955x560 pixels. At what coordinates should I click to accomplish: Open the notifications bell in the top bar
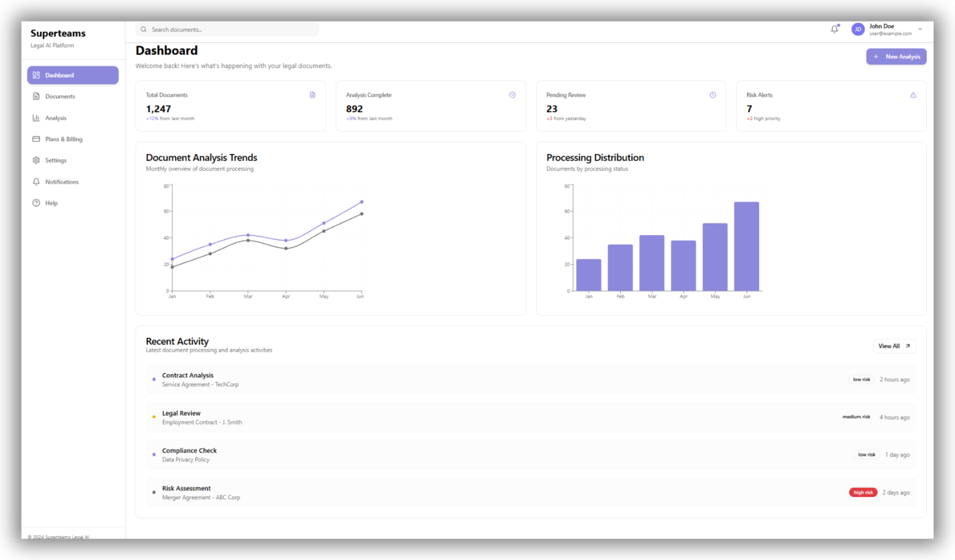[x=834, y=29]
